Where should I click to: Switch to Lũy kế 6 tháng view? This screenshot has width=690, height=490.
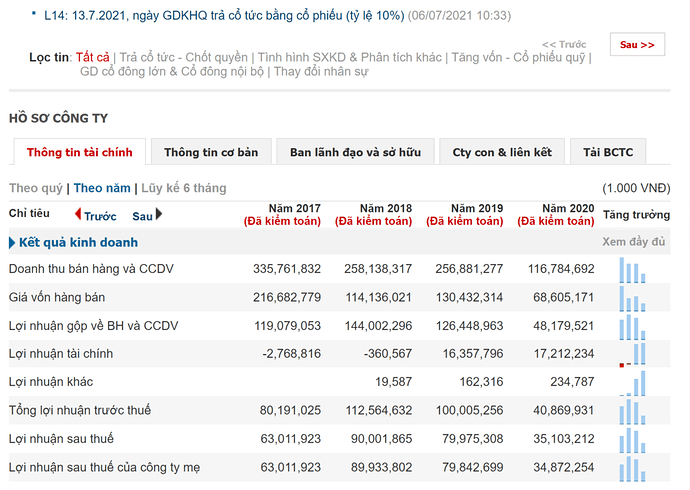(x=184, y=188)
